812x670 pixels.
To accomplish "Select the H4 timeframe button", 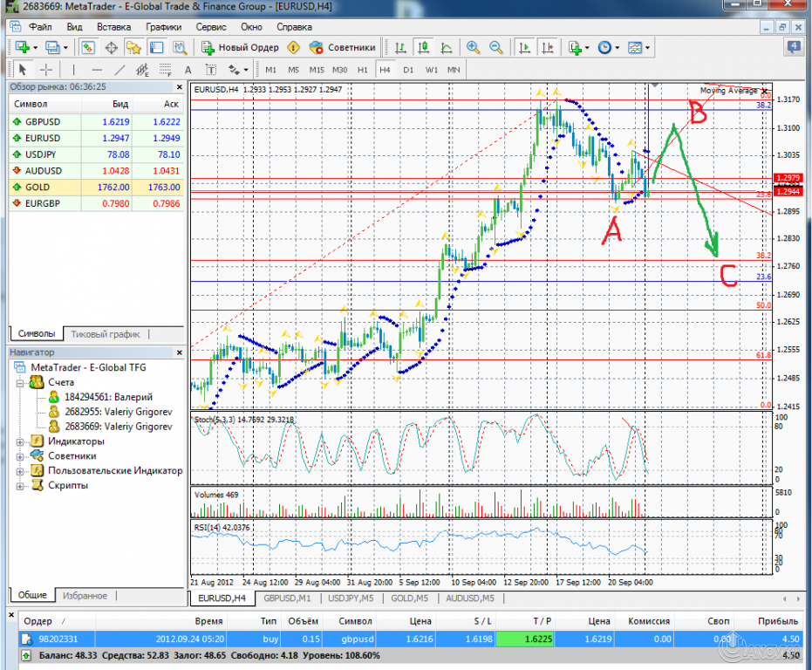I will 385,70.
